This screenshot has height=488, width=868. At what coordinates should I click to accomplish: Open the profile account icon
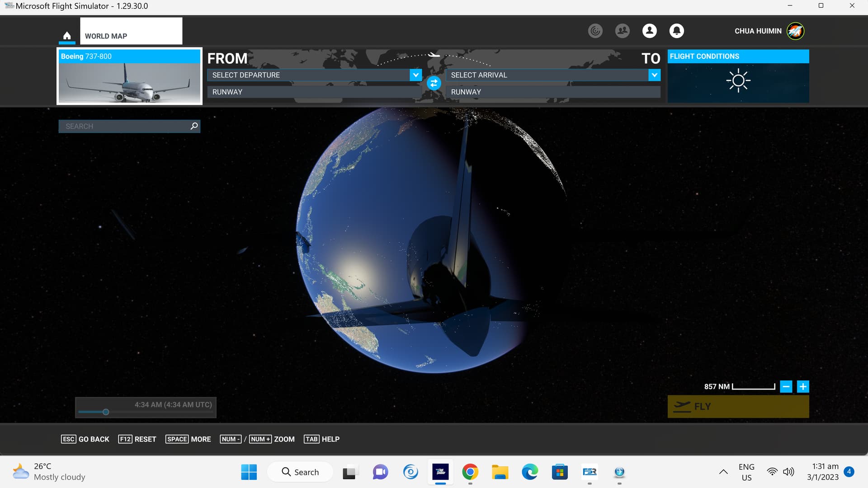pyautogui.click(x=649, y=31)
